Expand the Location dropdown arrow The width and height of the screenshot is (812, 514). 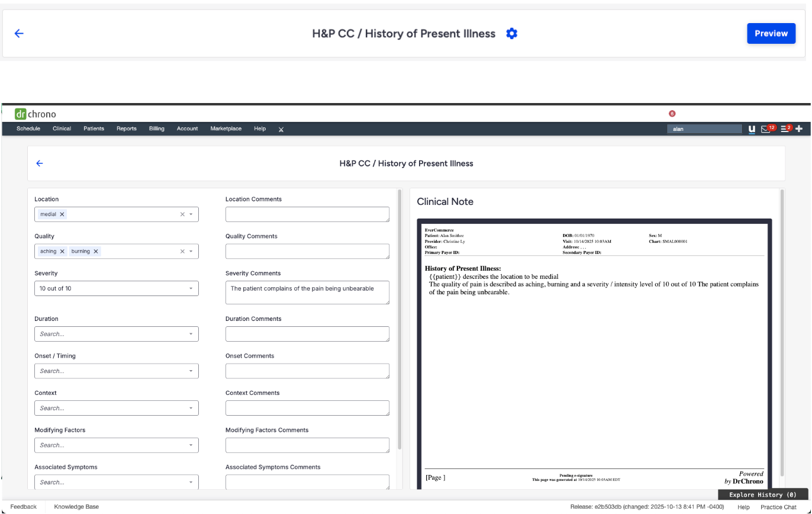tap(191, 214)
